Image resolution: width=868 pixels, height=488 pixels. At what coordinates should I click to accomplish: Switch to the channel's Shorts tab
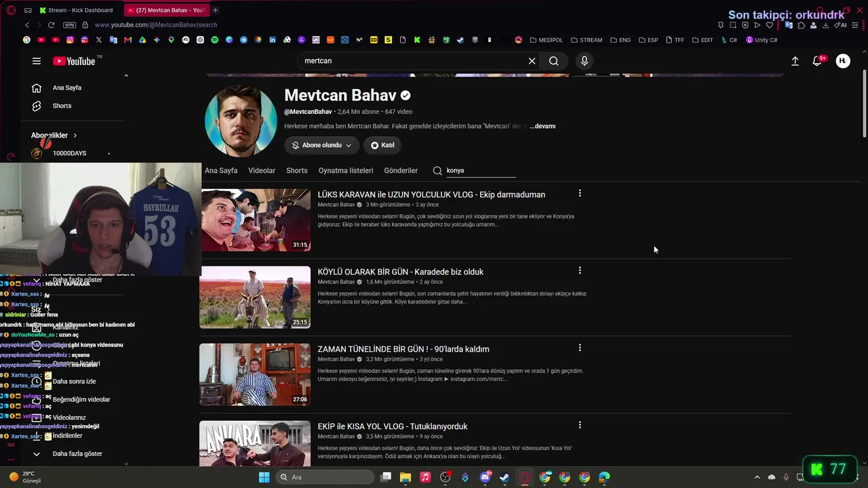tap(297, 171)
